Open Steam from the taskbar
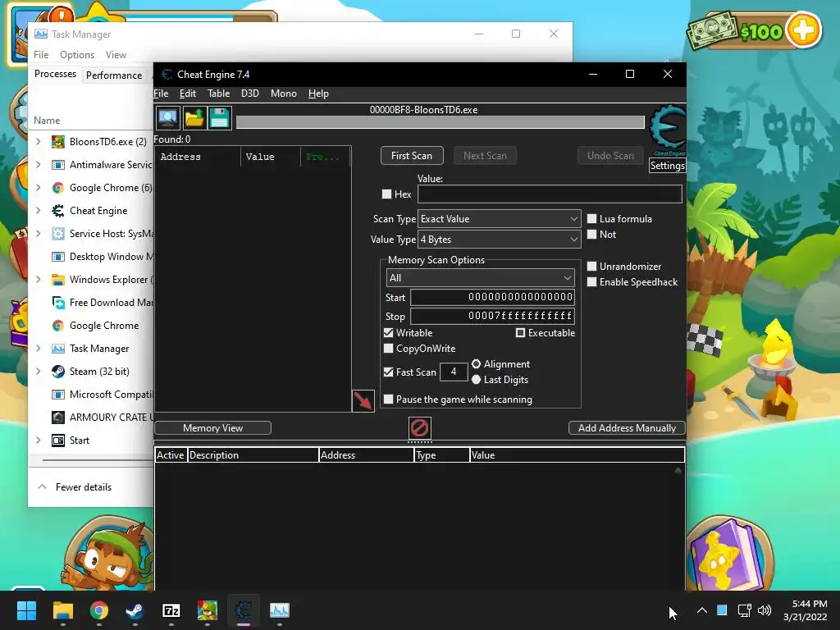 click(135, 610)
